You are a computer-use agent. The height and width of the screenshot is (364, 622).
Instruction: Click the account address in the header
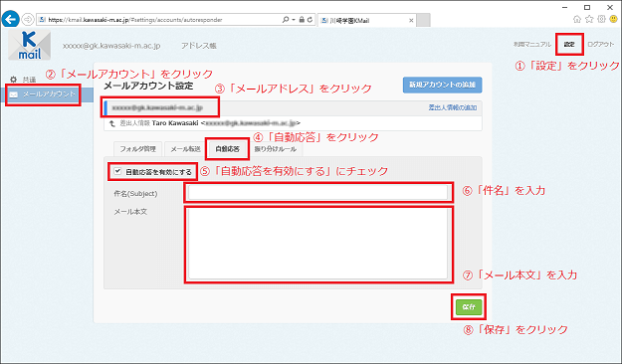pos(111,46)
